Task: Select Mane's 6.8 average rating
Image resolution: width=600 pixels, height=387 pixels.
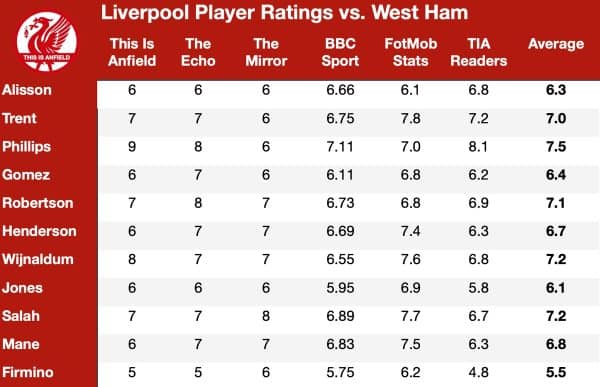Action: pyautogui.click(x=556, y=344)
